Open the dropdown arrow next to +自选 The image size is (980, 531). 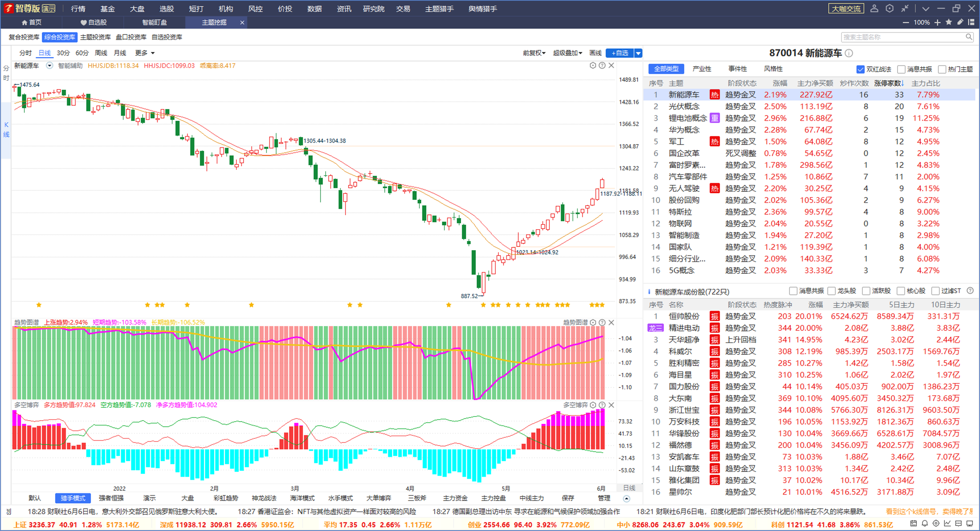[638, 53]
